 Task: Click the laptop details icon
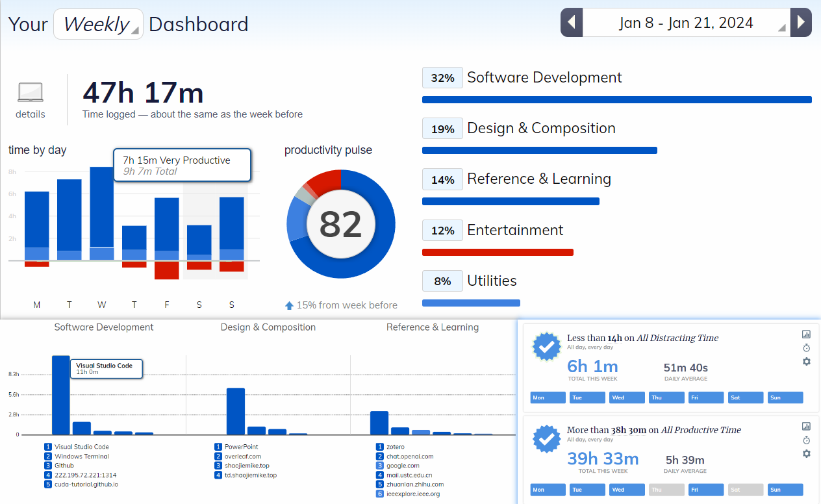click(31, 93)
